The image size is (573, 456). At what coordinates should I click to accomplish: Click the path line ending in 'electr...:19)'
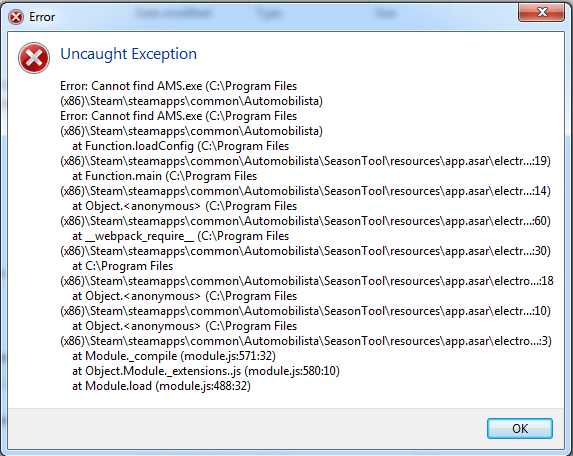(x=306, y=161)
